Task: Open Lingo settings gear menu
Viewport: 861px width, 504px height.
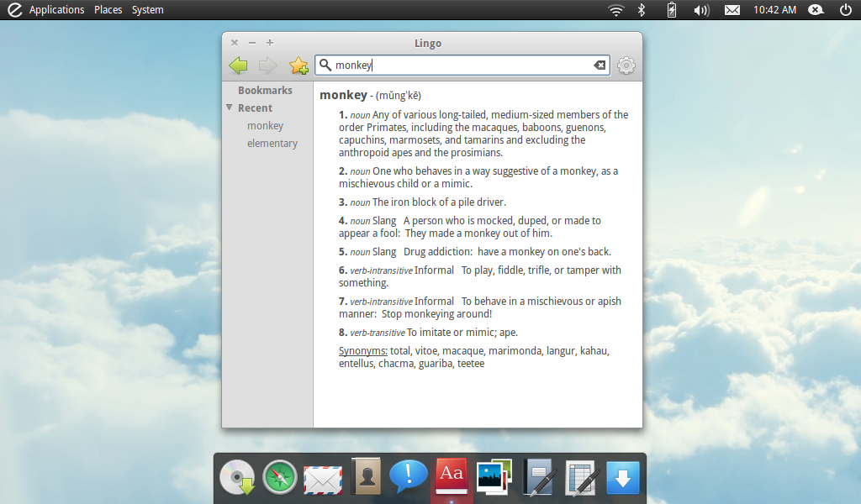Action: point(626,66)
